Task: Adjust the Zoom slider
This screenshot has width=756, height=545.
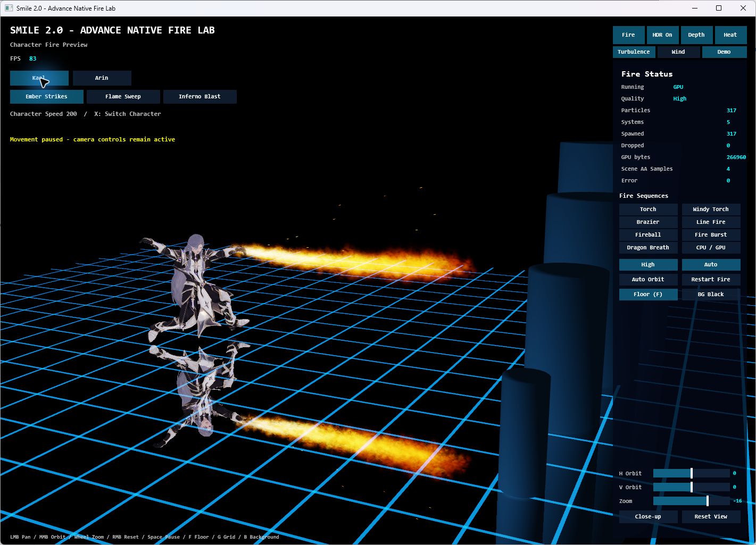Action: pyautogui.click(x=692, y=501)
